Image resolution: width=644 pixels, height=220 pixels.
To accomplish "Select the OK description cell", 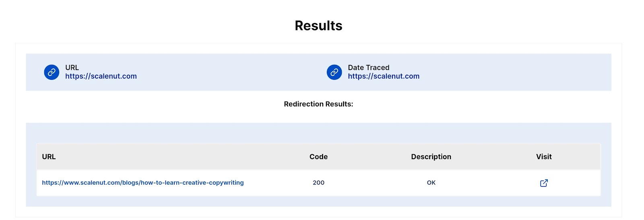I will (x=431, y=183).
